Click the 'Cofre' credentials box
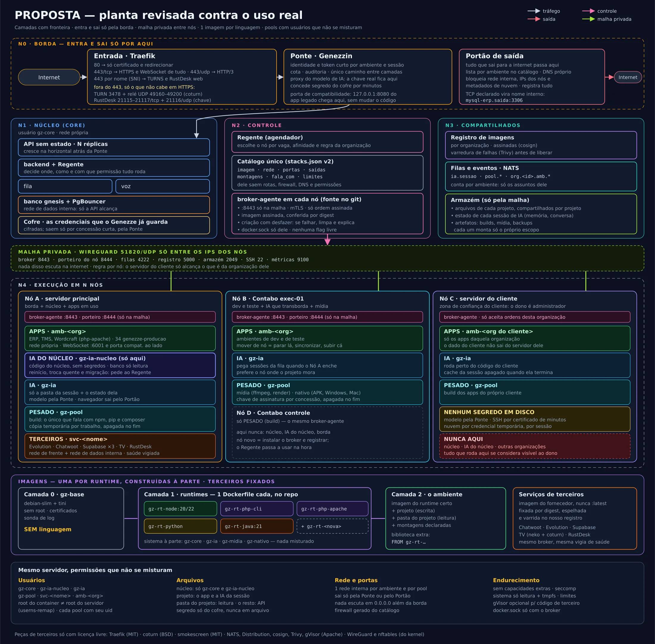Image resolution: width=655 pixels, height=644 pixels. [114, 225]
